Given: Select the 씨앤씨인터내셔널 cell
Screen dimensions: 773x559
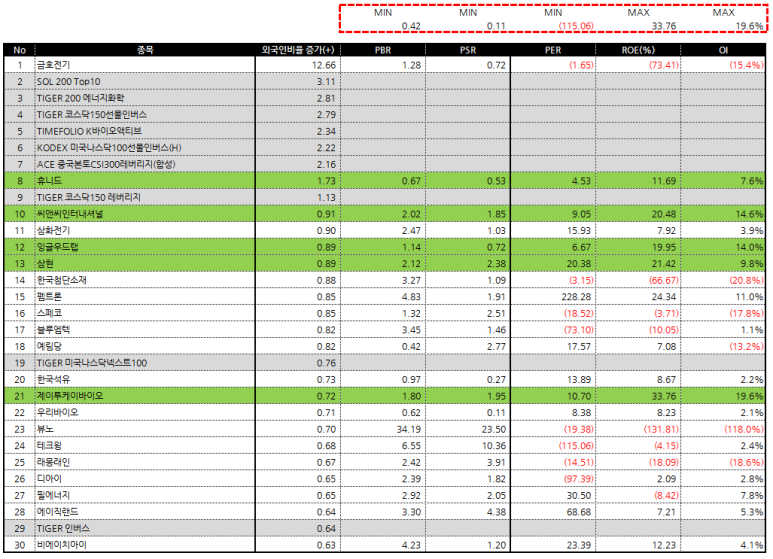Looking at the screenshot, I should coord(145,214).
